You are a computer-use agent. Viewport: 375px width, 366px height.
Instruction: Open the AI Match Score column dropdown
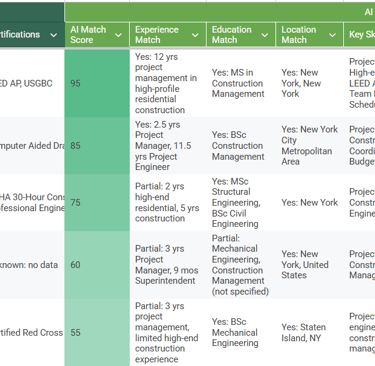click(118, 35)
